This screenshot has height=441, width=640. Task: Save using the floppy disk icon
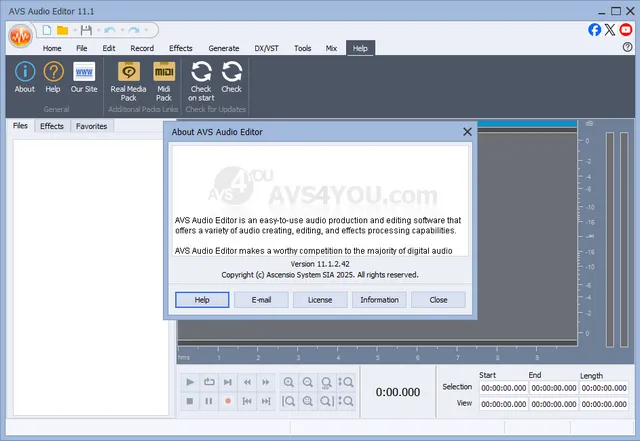86,30
